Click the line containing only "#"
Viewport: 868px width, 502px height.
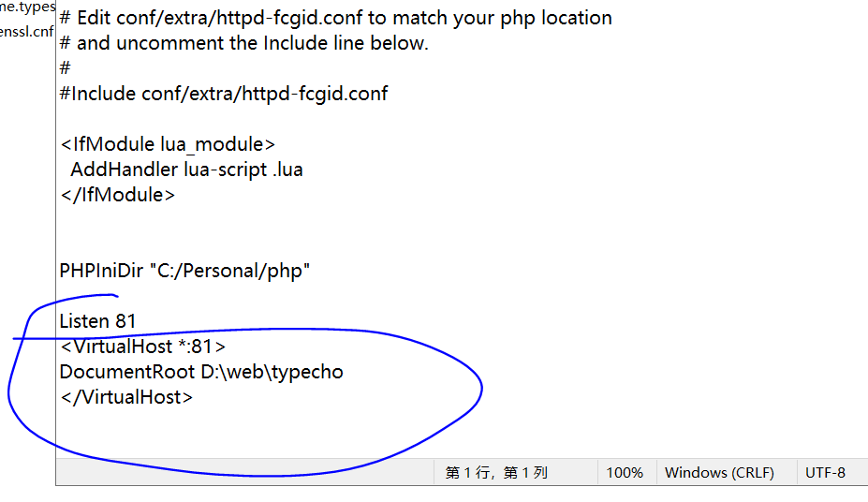[x=65, y=67]
